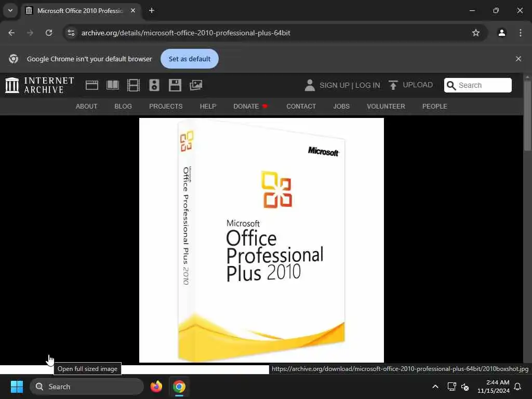Open the Texts book icon

point(113,85)
